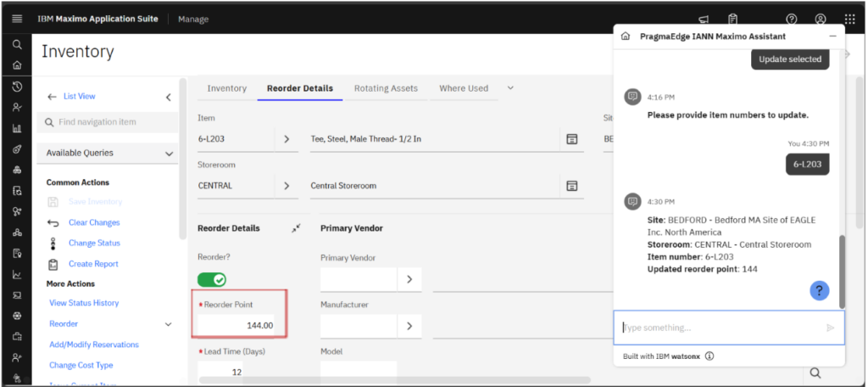Toggle the Reorder? switch off
The height and width of the screenshot is (387, 868).
pyautogui.click(x=211, y=280)
